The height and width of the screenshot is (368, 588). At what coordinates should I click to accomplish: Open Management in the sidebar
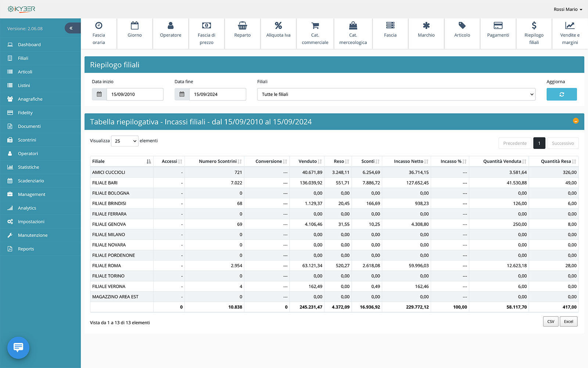(40, 194)
